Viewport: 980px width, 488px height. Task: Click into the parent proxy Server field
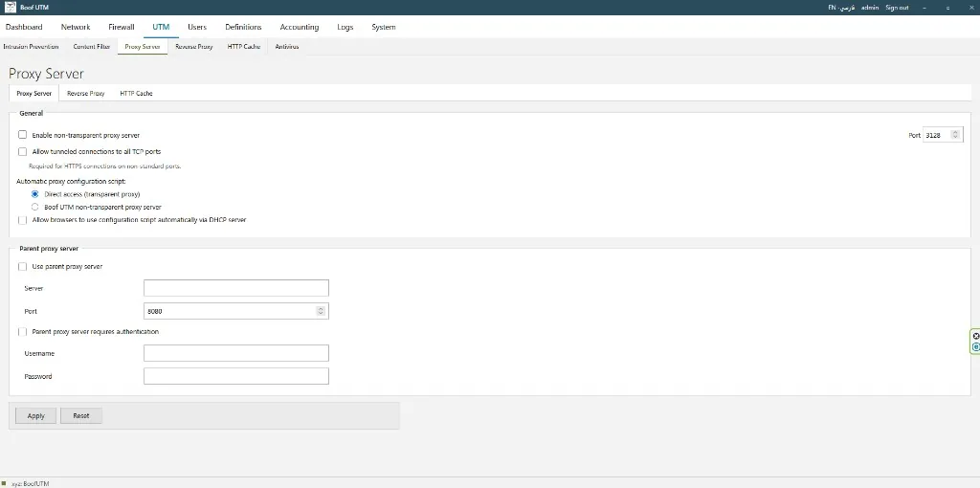pyautogui.click(x=236, y=288)
